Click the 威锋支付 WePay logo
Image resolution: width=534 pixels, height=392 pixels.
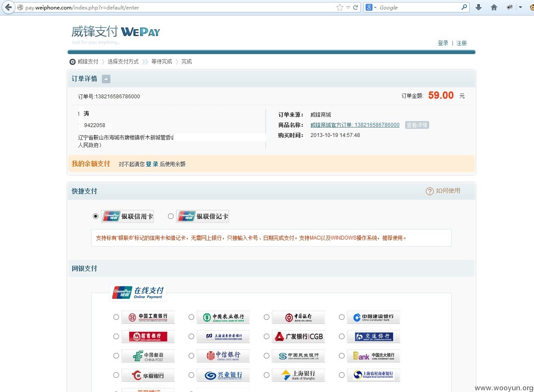point(116,32)
